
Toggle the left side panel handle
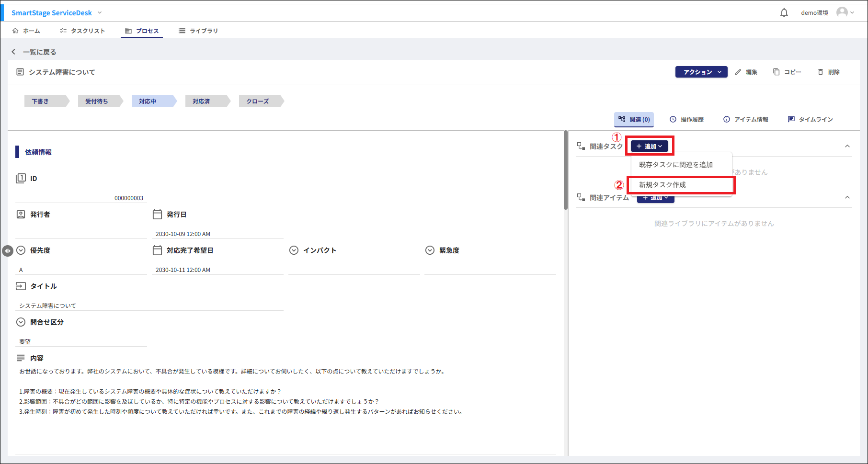(x=8, y=251)
